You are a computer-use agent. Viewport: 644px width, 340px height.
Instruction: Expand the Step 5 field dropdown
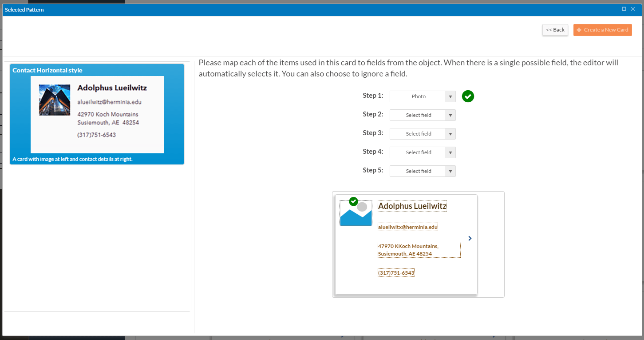tap(422, 171)
